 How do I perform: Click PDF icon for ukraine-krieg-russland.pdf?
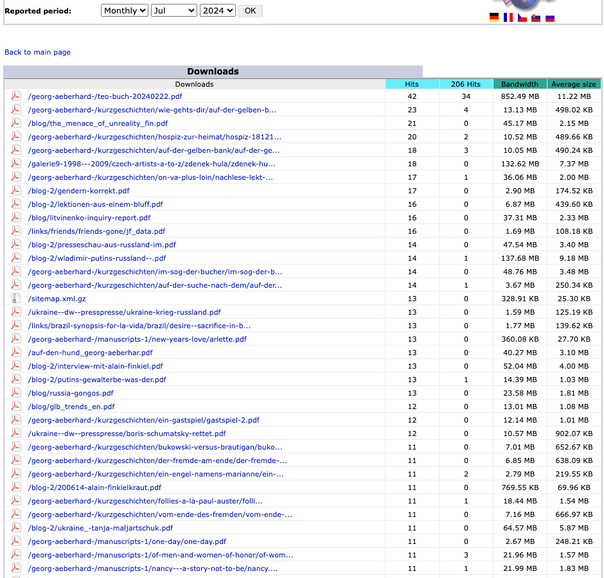[16, 312]
